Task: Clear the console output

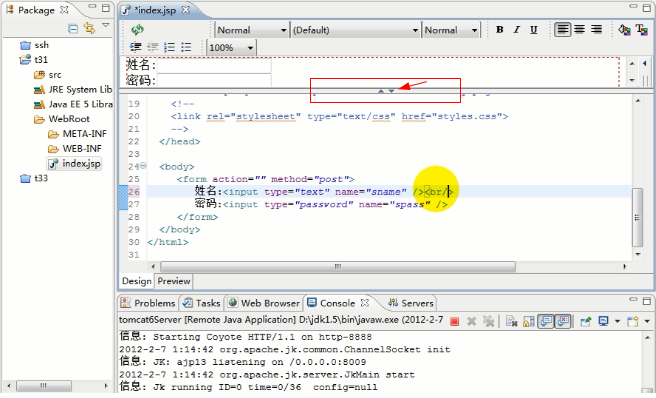Action: [512, 321]
